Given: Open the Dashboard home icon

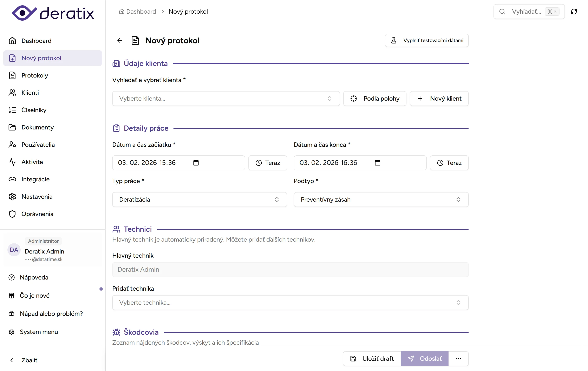Looking at the screenshot, I should point(12,40).
